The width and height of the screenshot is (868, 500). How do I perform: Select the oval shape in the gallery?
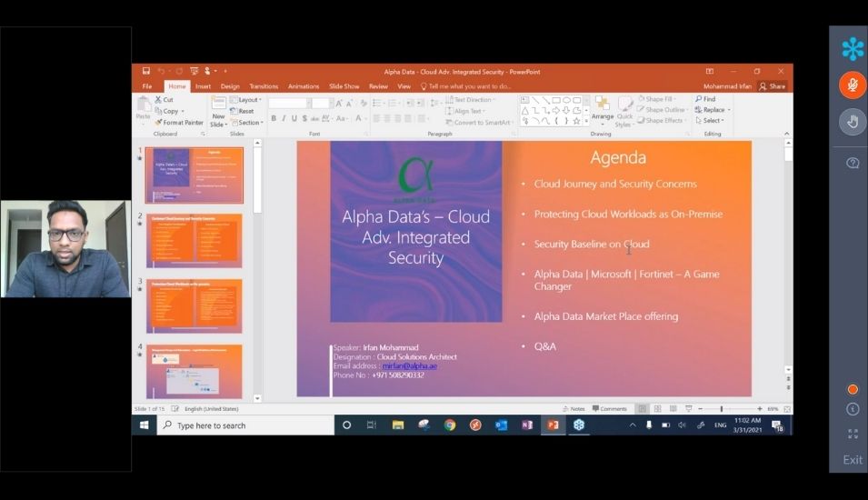point(566,100)
